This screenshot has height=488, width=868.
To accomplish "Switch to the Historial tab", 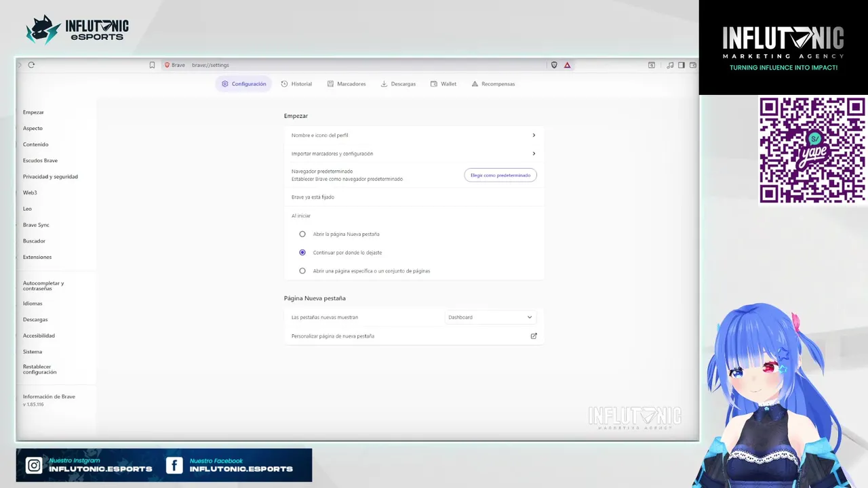I will point(296,84).
